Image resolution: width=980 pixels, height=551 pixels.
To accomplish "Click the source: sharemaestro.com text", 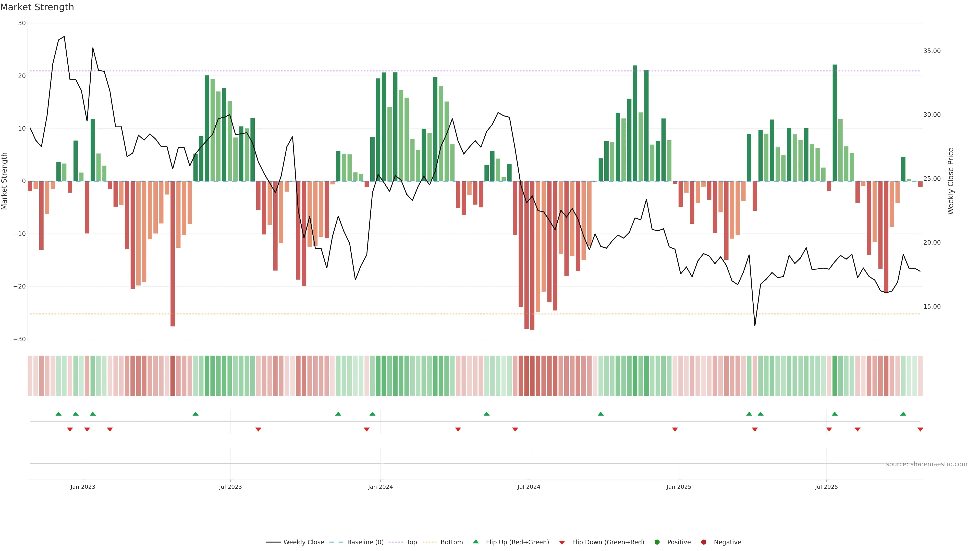I will coord(926,464).
